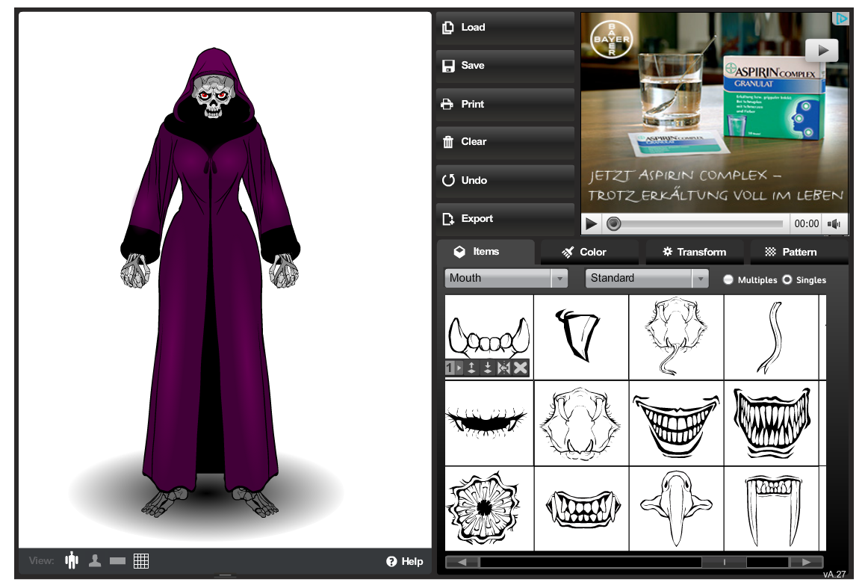
Task: Open the Mouth category dropdown
Action: 506,278
